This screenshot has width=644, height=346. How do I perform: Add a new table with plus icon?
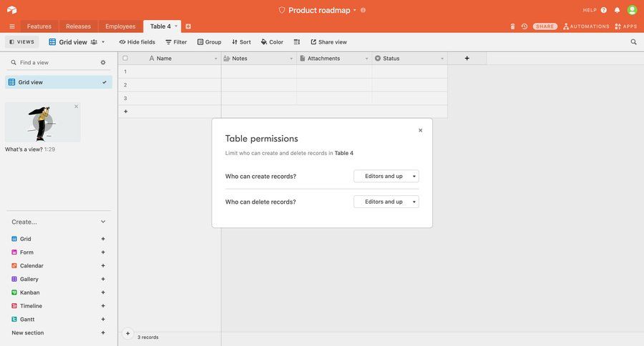pos(188,26)
